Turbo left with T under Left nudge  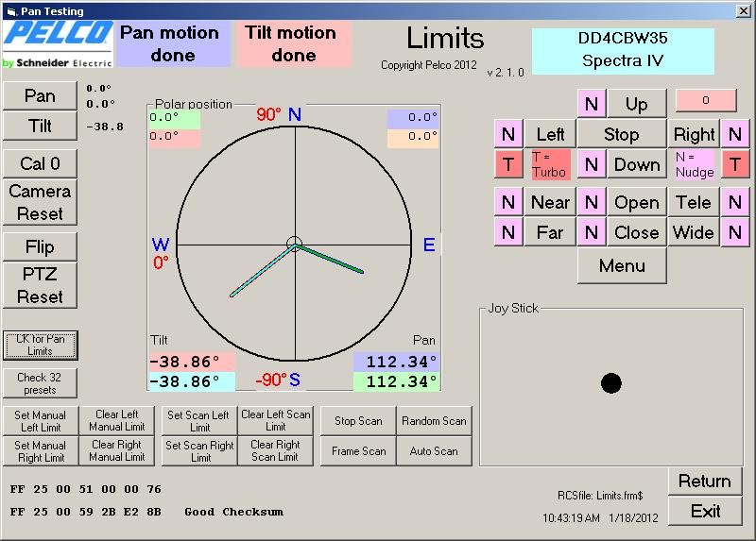click(x=508, y=164)
